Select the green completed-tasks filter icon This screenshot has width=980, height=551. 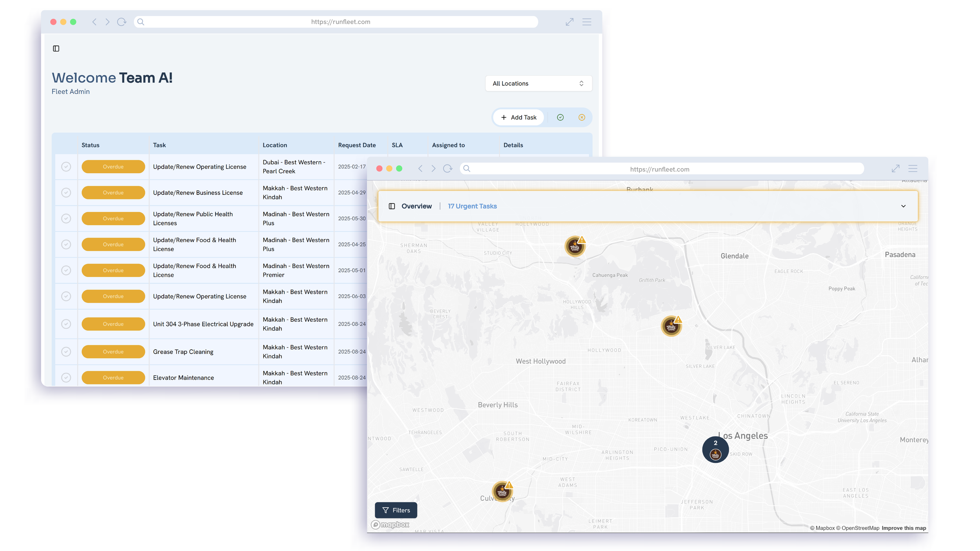coord(560,117)
